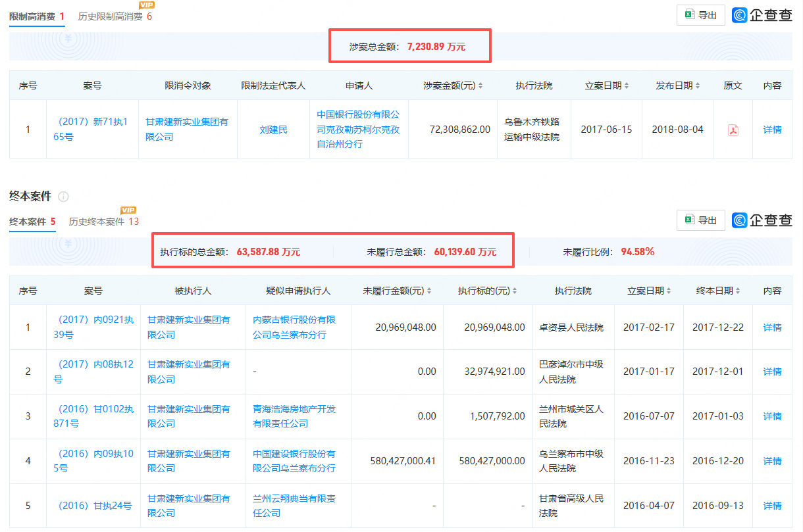Select the 限制高消费 tab

coord(36,16)
